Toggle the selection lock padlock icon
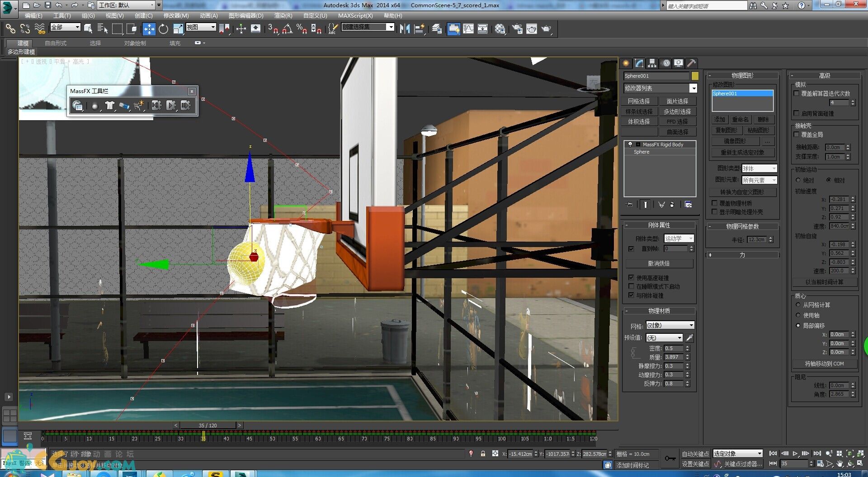This screenshot has height=477, width=868. 483,454
